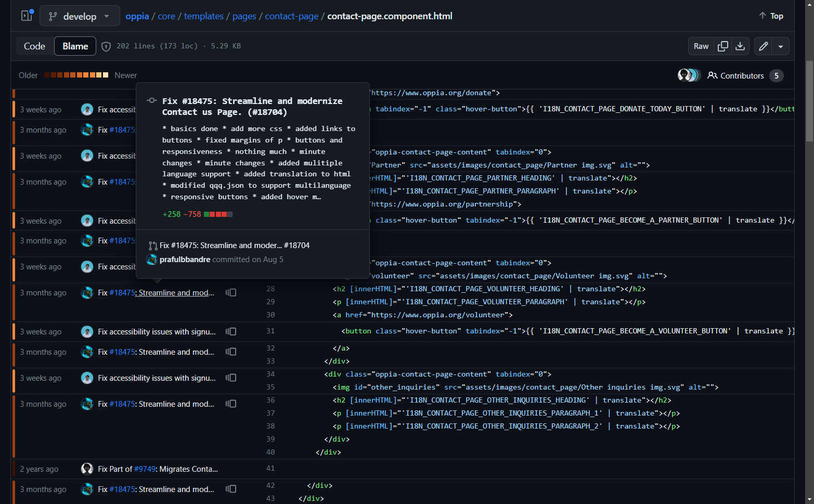This screenshot has width=814, height=504.
Task: Visit prafulbbandre's profile from the popup
Action: pyautogui.click(x=185, y=260)
